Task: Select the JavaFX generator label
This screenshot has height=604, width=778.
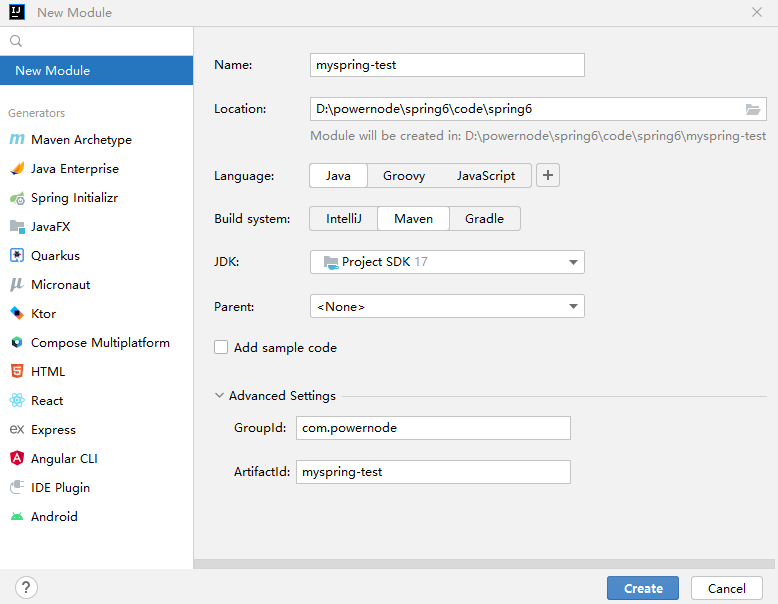Action: [50, 227]
